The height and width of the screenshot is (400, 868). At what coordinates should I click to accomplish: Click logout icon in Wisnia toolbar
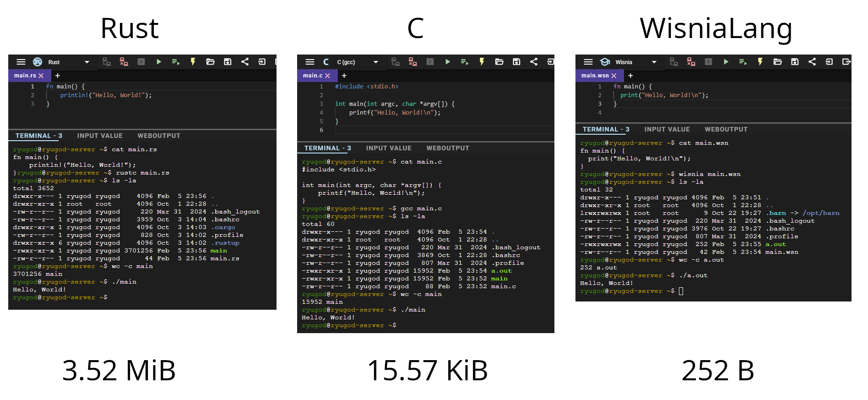[x=846, y=62]
